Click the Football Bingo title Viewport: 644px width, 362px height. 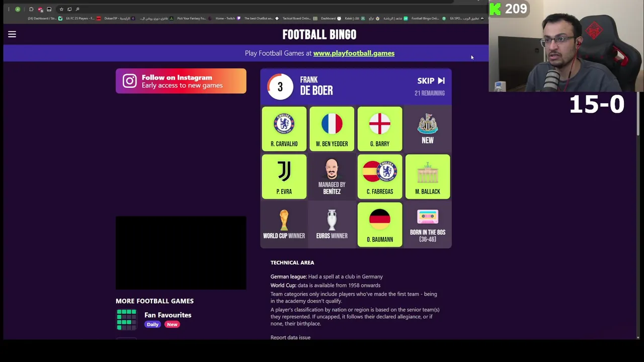click(x=319, y=34)
